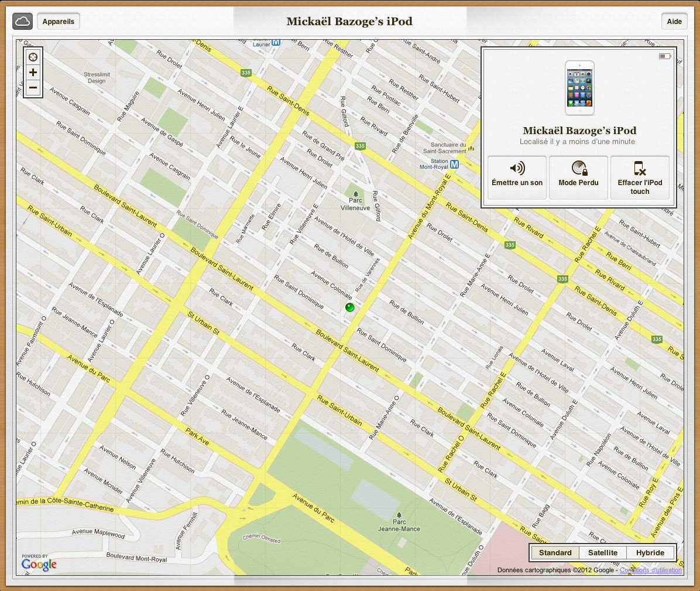Click the Avenue Fairmount O label
700x591 pixels.
click(x=31, y=341)
